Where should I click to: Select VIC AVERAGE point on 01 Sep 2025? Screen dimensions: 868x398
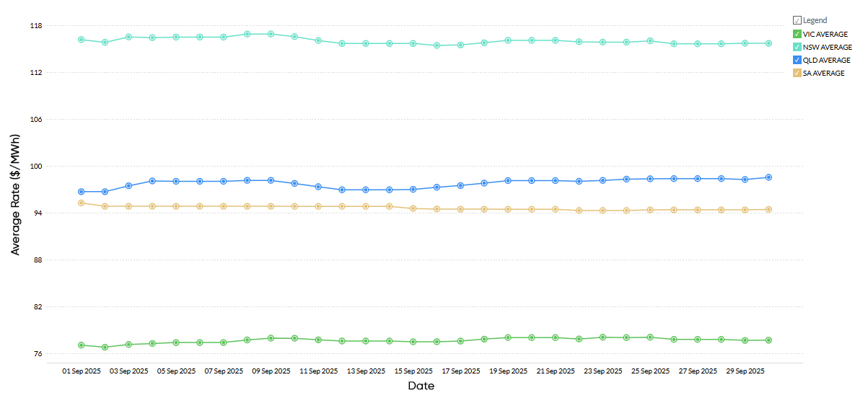[82, 345]
